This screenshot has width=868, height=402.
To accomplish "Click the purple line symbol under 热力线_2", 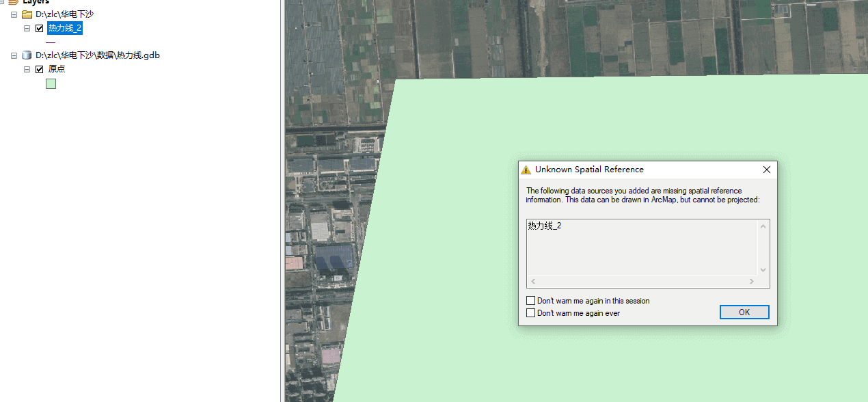I will click(x=51, y=42).
